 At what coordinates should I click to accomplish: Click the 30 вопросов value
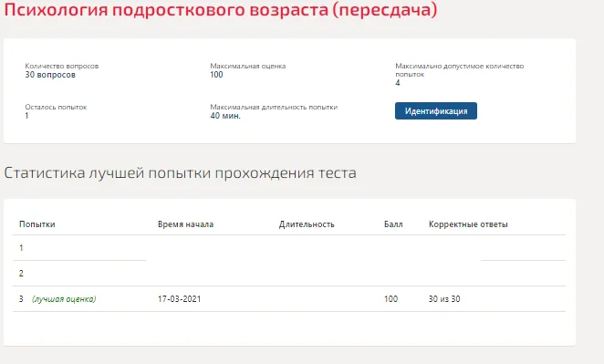tap(50, 75)
